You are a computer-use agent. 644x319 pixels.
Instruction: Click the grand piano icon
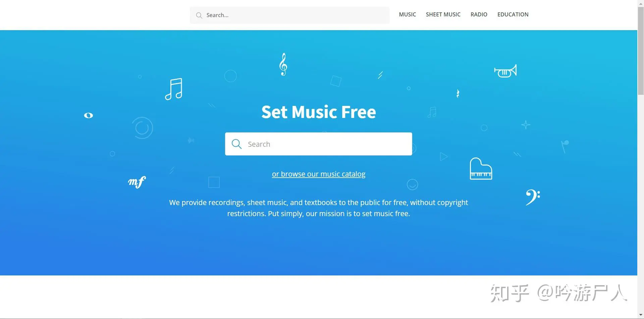(x=481, y=169)
